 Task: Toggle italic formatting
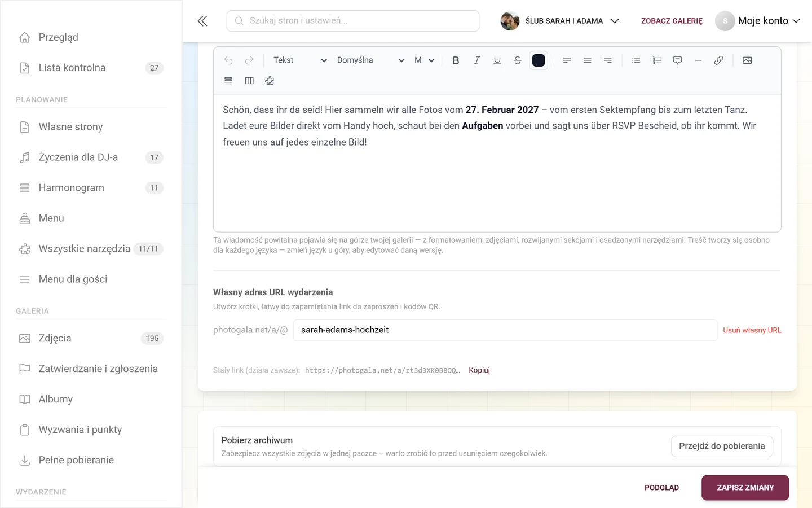pyautogui.click(x=476, y=60)
